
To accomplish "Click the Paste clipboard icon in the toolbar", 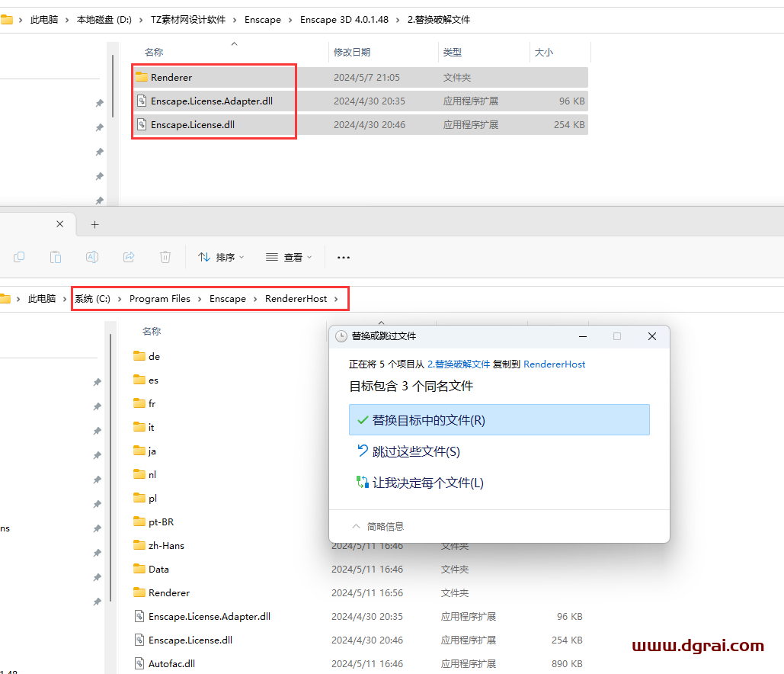I will click(x=56, y=257).
